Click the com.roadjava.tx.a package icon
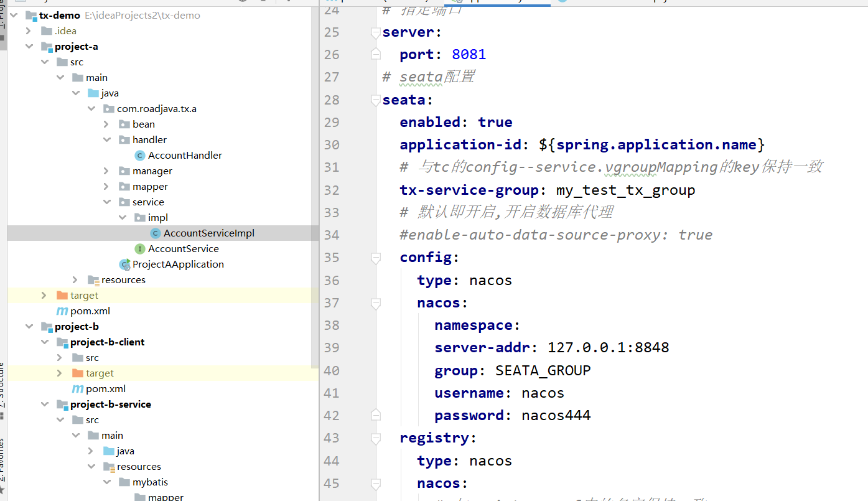This screenshot has width=868, height=501. pos(108,108)
